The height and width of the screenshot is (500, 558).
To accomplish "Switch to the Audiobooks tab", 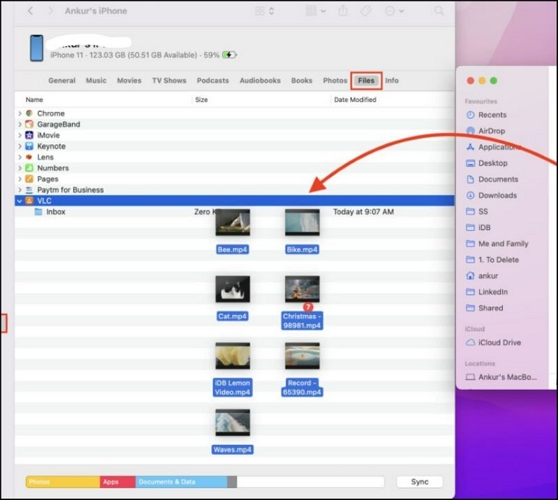I will point(260,80).
